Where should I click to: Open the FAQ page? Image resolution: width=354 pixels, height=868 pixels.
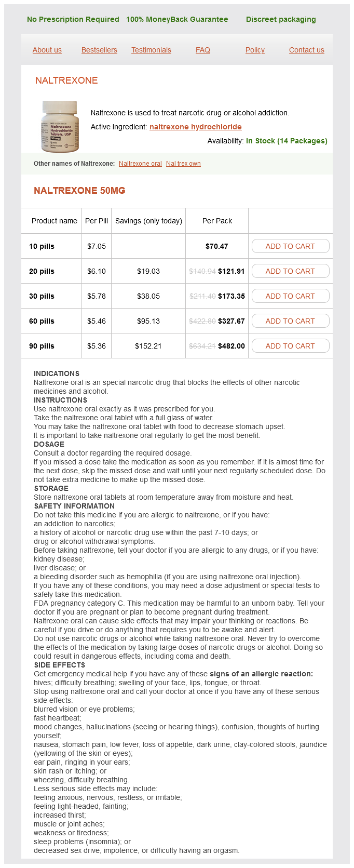[x=203, y=50]
